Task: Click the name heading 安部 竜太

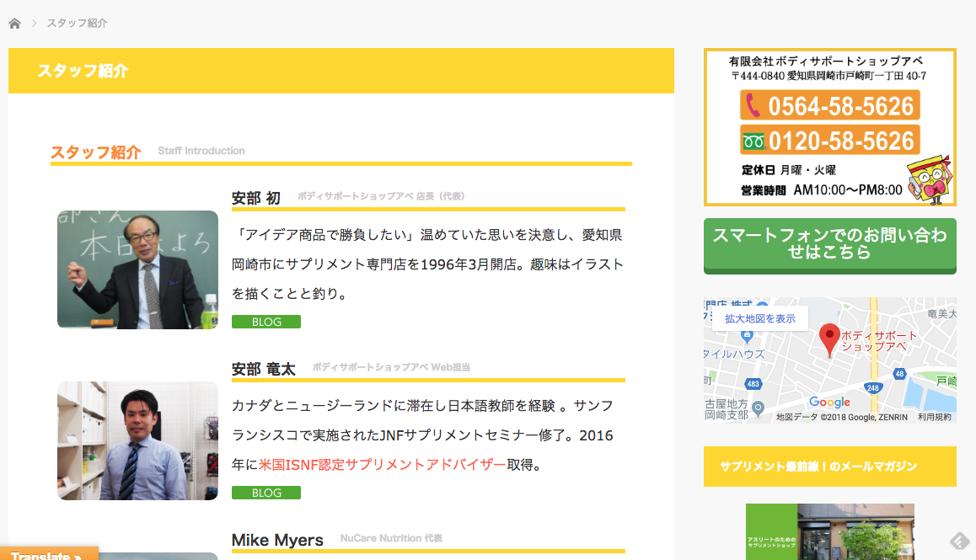Action: point(263,369)
